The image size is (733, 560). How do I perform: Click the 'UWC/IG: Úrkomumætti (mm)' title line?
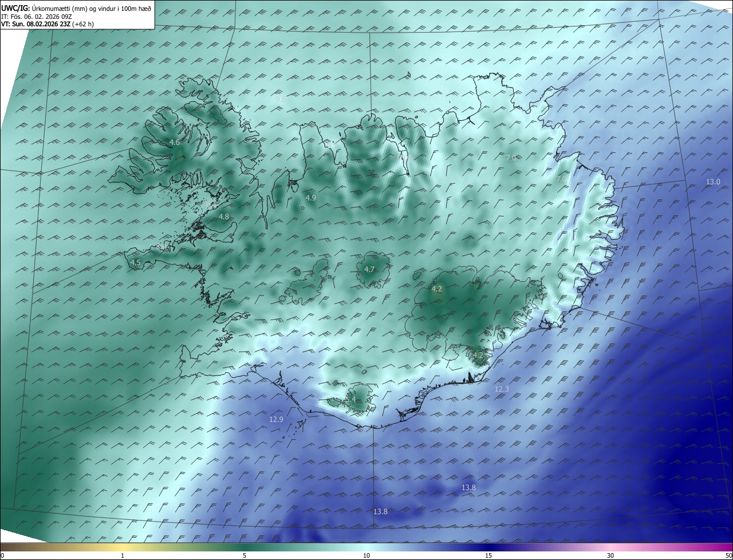click(76, 9)
